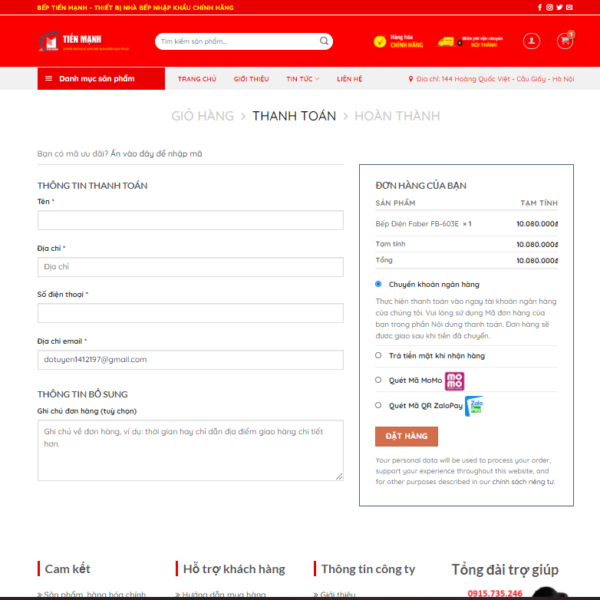
Task: Select Quét Mã QR ZaloPay option
Action: click(378, 405)
